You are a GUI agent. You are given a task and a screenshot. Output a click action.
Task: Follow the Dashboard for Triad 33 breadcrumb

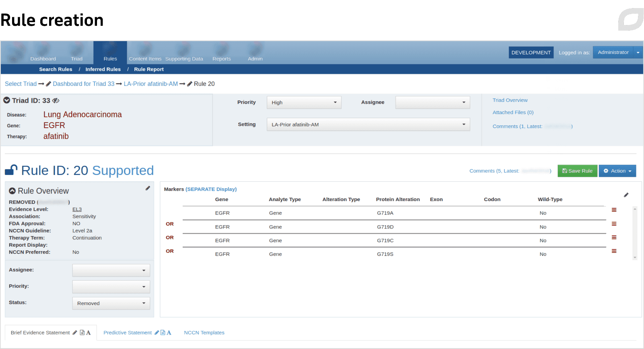84,84
